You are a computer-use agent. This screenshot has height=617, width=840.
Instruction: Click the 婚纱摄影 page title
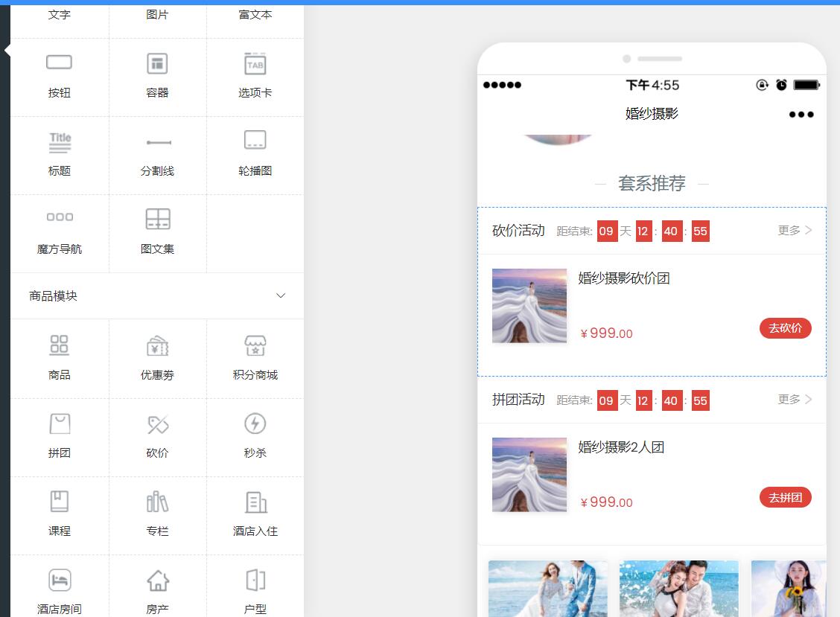point(652,114)
